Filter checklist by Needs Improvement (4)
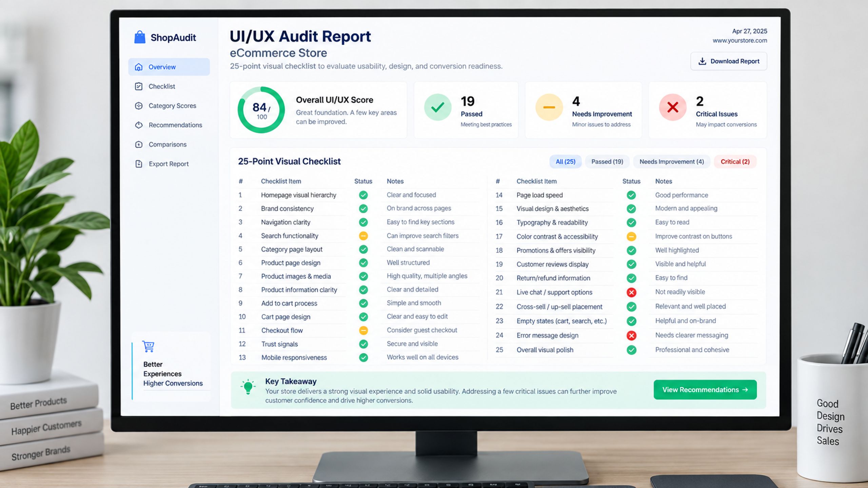Viewport: 868px width, 488px height. point(671,162)
